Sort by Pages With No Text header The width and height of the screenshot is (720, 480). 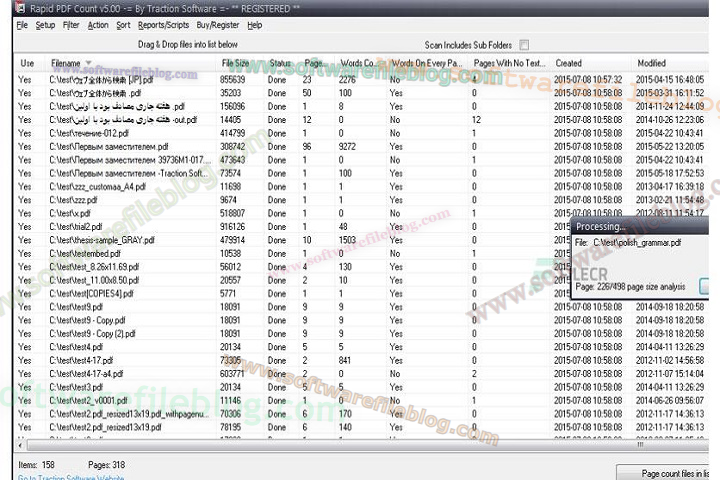pyautogui.click(x=509, y=63)
